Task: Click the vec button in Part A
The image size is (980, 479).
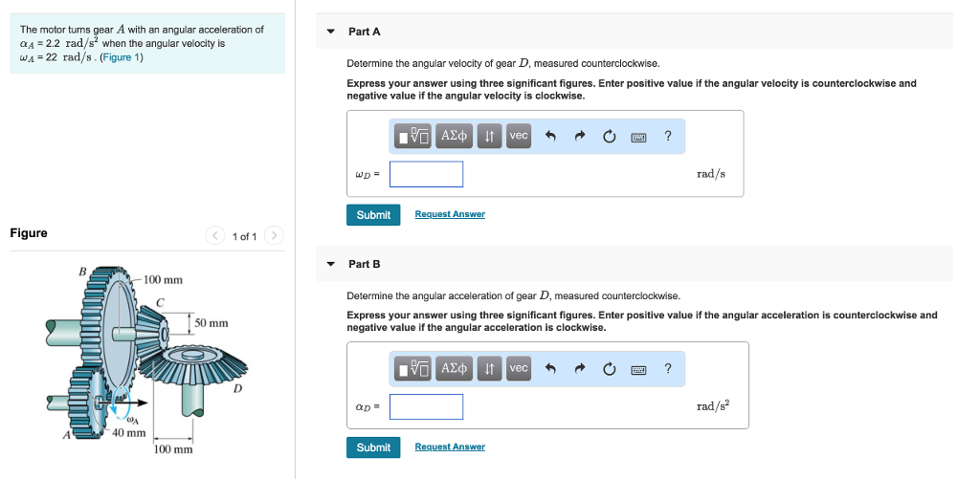Action: pyautogui.click(x=518, y=137)
